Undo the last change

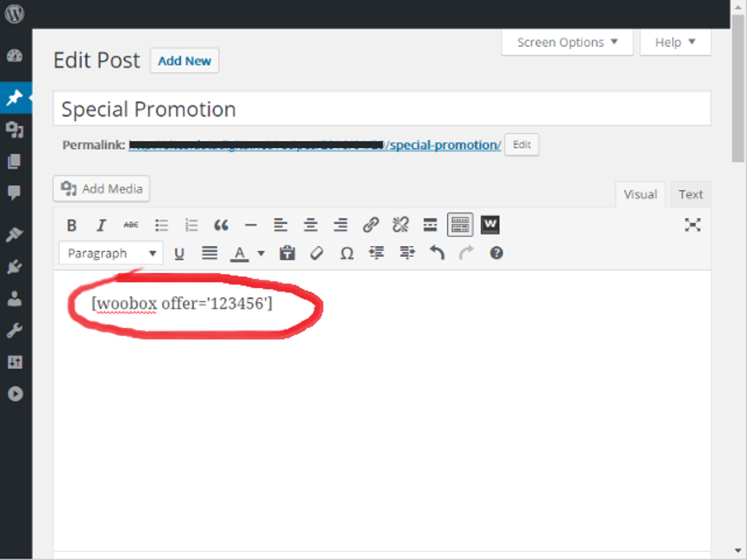[x=437, y=253]
